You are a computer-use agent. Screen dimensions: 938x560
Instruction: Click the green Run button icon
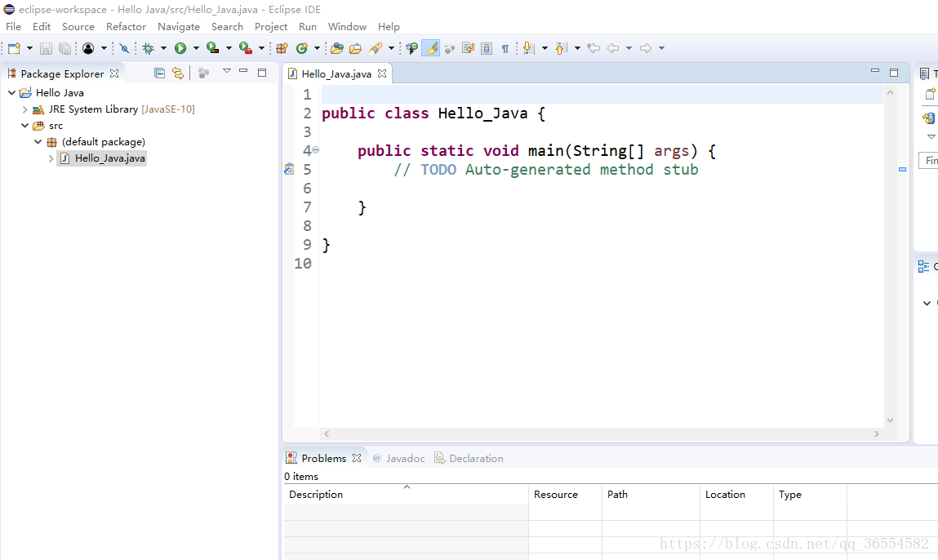[x=180, y=48]
